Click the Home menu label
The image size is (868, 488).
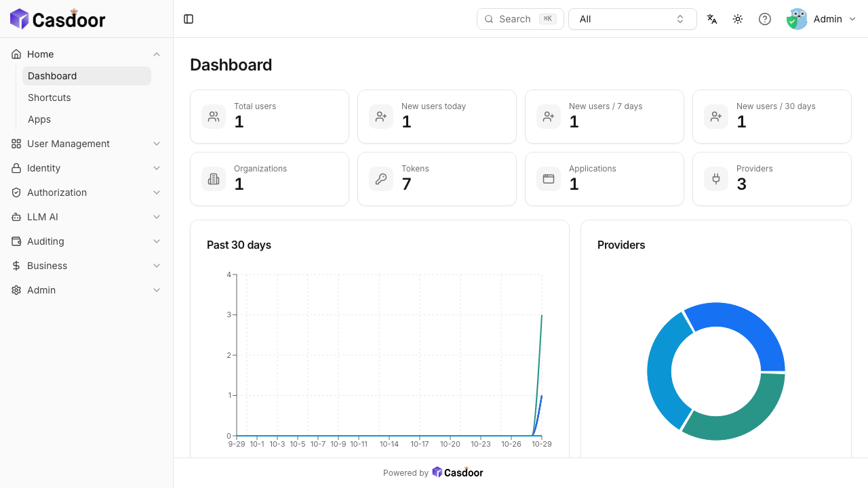point(41,54)
